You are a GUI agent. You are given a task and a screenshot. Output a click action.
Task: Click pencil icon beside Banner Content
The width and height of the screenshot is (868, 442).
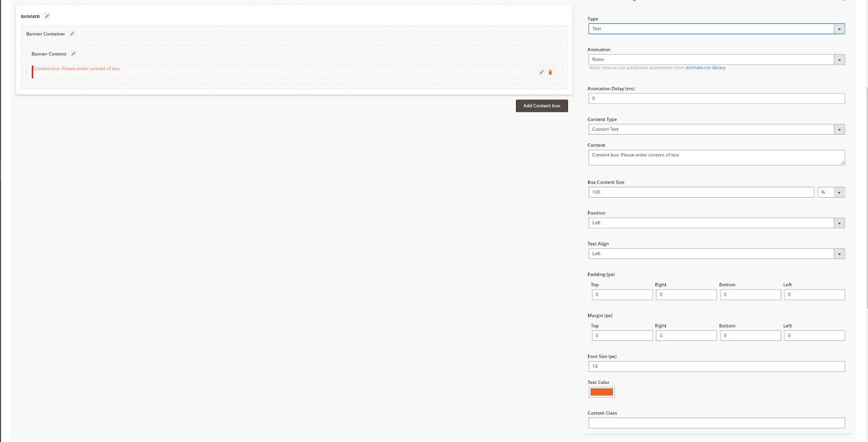coord(73,54)
